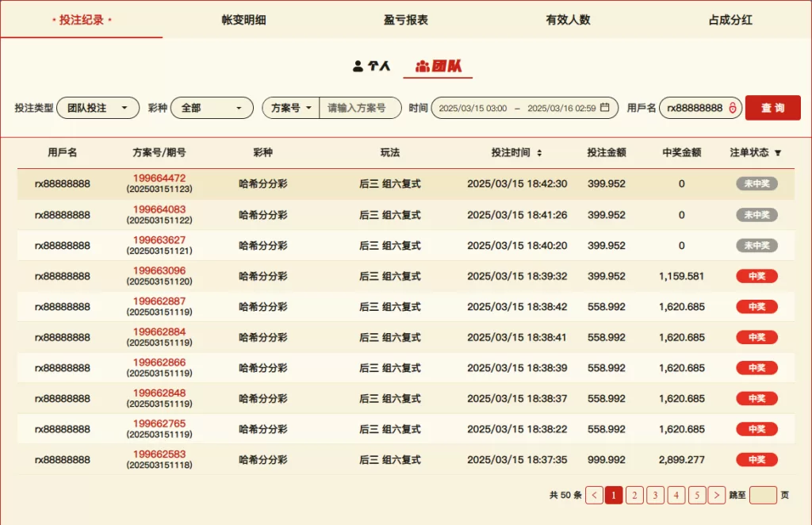Image resolution: width=812 pixels, height=525 pixels.
Task: Open the 注单状态 filter arrow
Action: pos(778,153)
